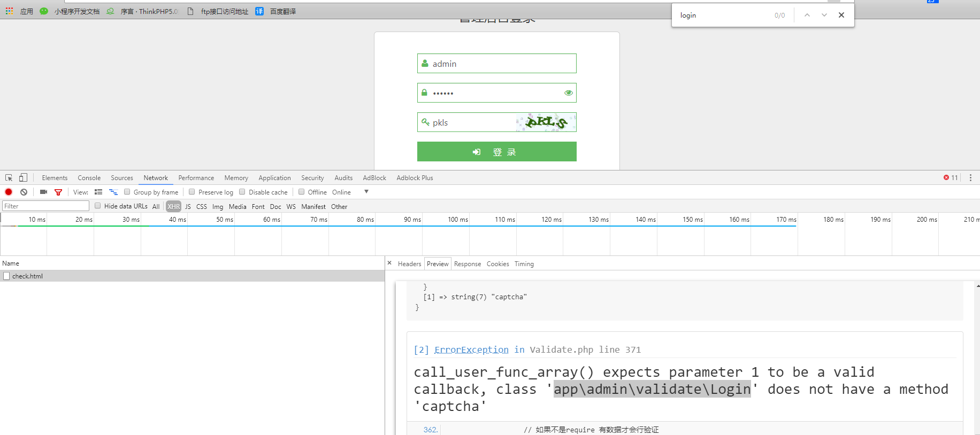Click the network Filter text field
This screenshot has height=435, width=980.
pos(46,206)
